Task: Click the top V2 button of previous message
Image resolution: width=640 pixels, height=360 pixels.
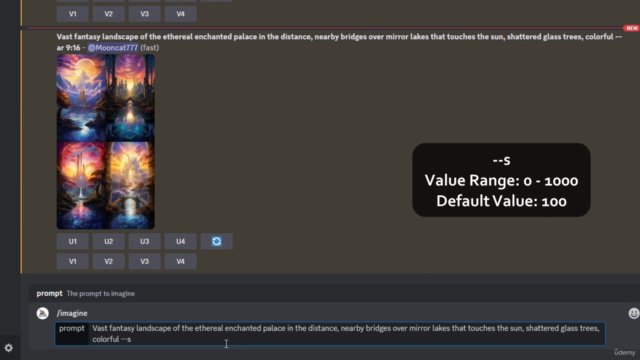Action: (x=109, y=14)
